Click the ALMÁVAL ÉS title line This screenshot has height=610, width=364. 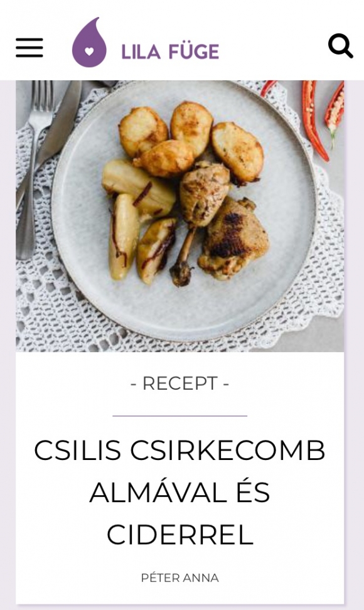pyautogui.click(x=179, y=492)
